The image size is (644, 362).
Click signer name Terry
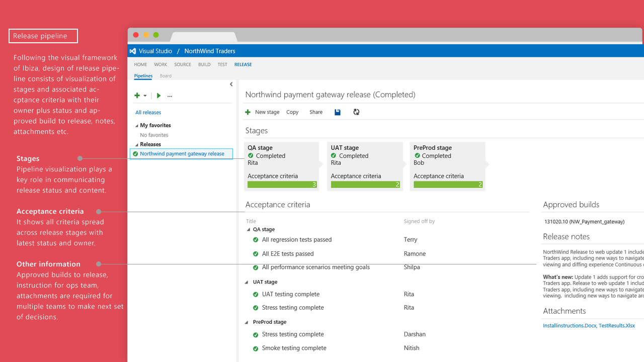411,240
